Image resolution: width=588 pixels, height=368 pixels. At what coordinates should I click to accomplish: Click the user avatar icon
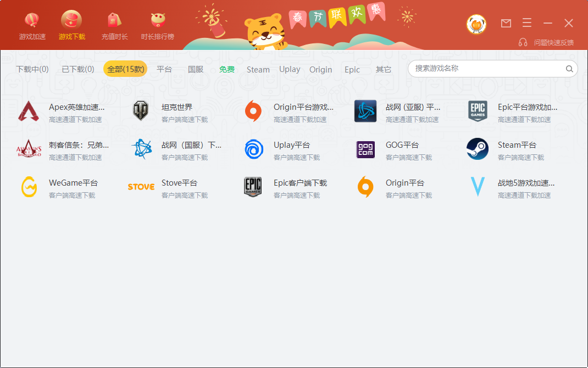pos(476,24)
